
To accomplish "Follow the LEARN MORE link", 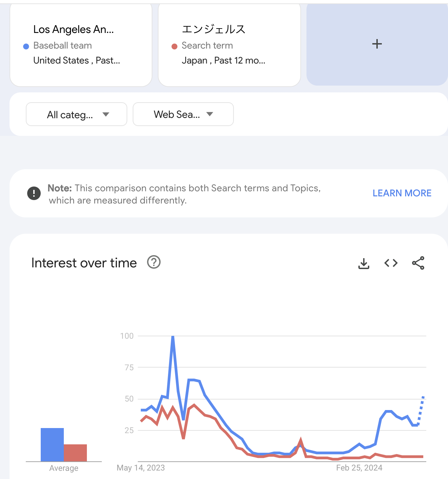I will coord(402,193).
